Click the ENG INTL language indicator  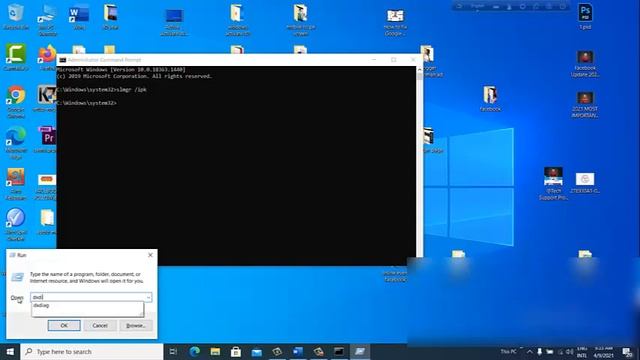[x=582, y=351]
